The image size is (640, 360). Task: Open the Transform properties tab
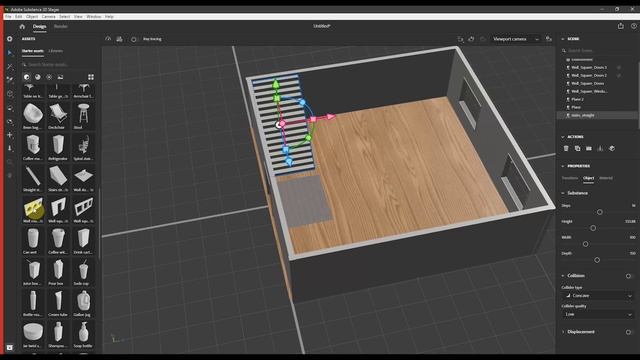pyautogui.click(x=570, y=178)
